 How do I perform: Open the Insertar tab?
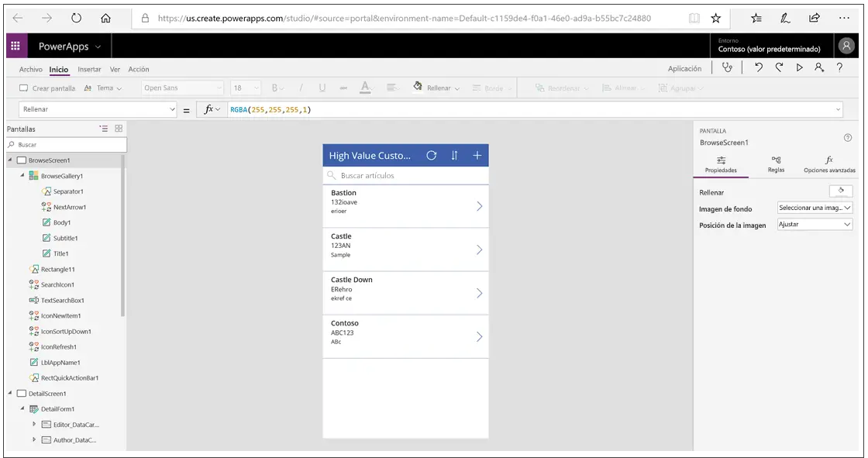(89, 69)
